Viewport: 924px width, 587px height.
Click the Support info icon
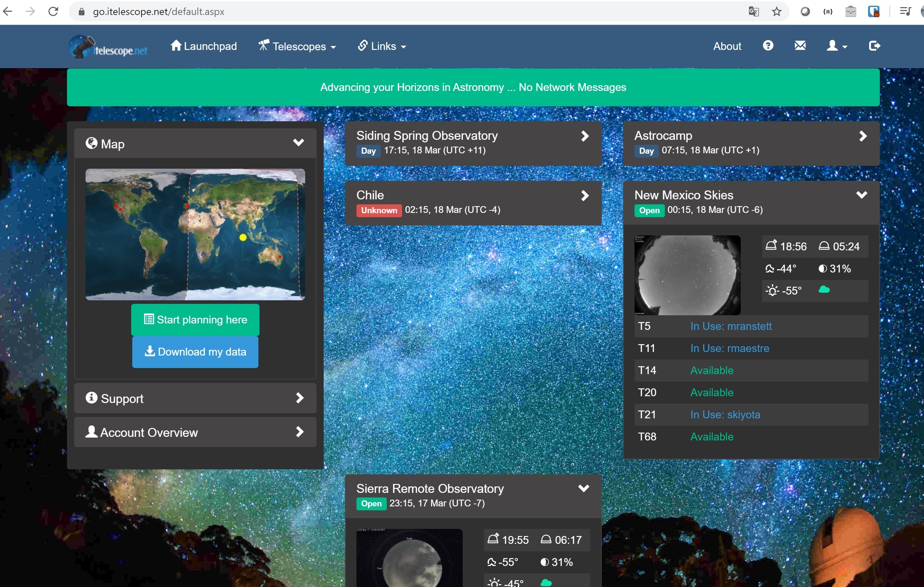point(91,398)
